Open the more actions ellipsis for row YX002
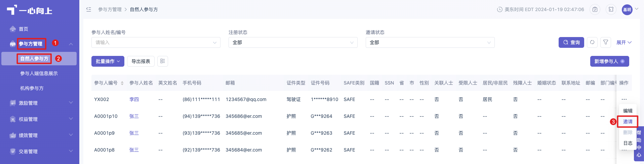The image size is (644, 164). tap(624, 99)
